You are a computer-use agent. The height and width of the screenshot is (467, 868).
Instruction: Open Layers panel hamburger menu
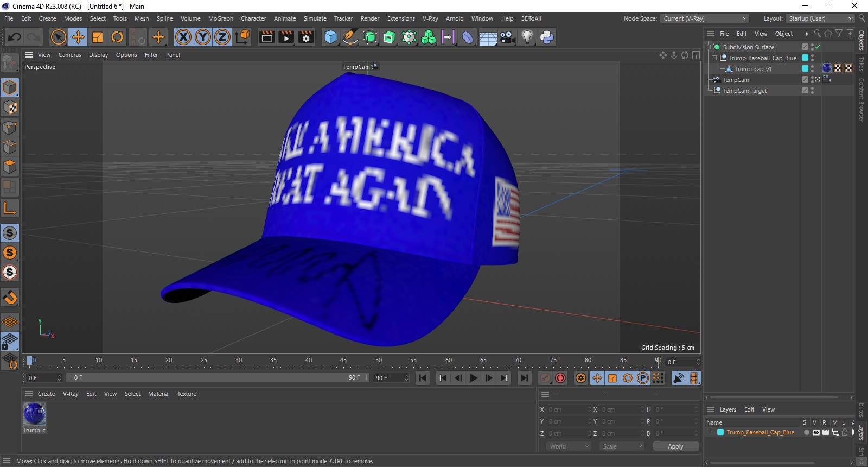pos(711,409)
